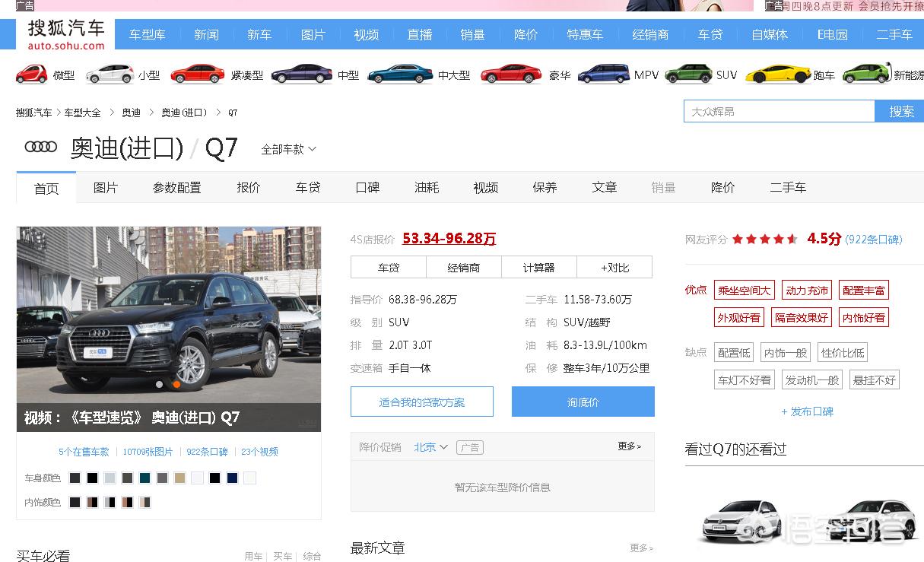
Task: Click the search input field
Action: pyautogui.click(x=780, y=111)
